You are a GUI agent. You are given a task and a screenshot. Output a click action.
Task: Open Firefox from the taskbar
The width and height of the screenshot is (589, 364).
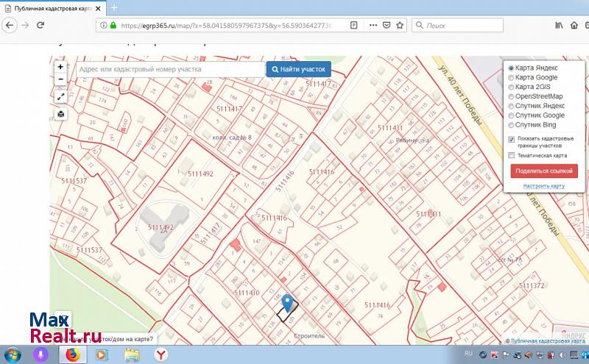click(x=72, y=354)
